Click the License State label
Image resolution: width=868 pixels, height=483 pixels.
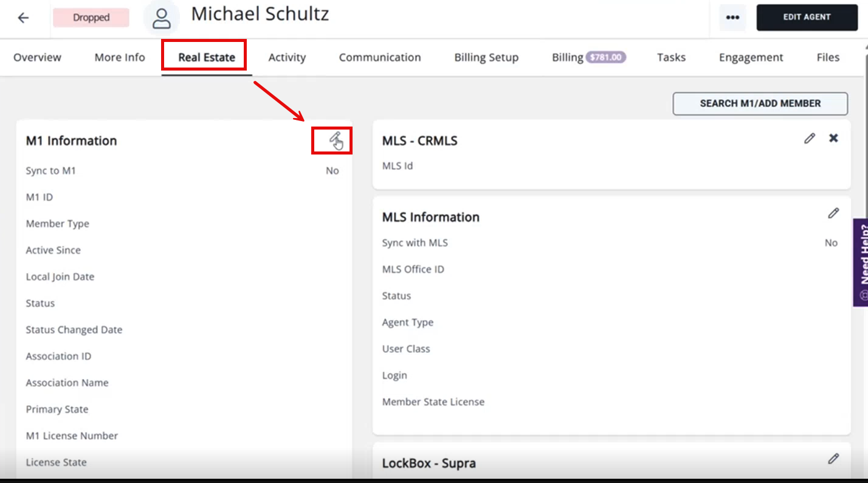(56, 462)
